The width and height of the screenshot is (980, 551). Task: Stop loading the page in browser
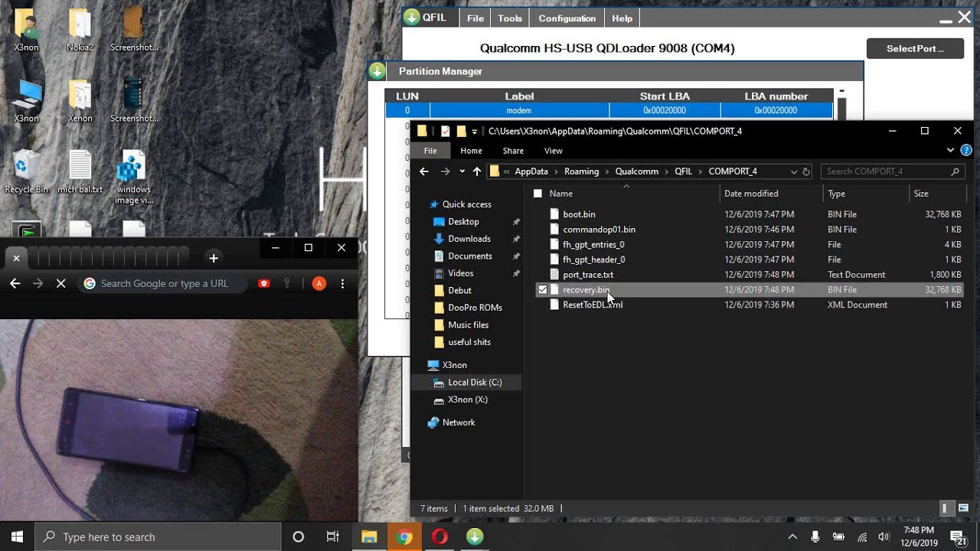(61, 283)
